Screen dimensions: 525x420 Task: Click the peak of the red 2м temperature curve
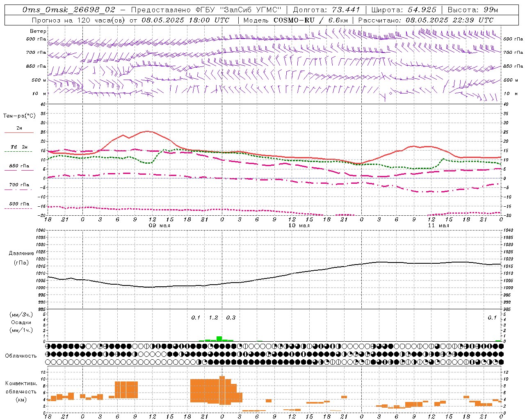coord(148,131)
